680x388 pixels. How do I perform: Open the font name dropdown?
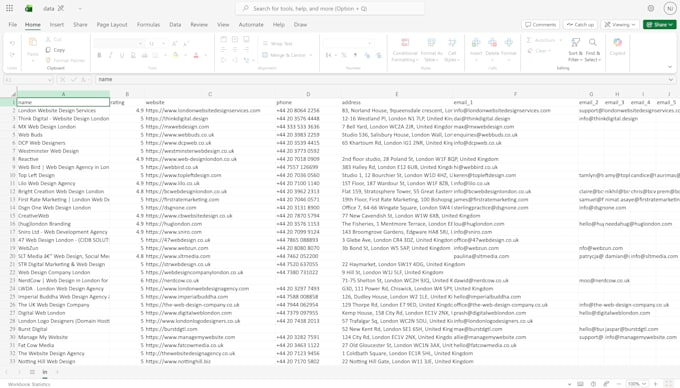tap(141, 44)
